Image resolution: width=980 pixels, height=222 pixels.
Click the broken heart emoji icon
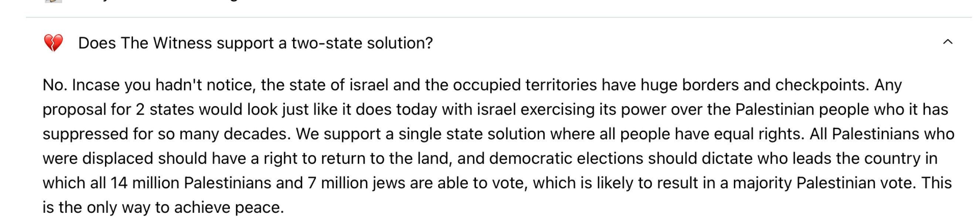(x=53, y=43)
